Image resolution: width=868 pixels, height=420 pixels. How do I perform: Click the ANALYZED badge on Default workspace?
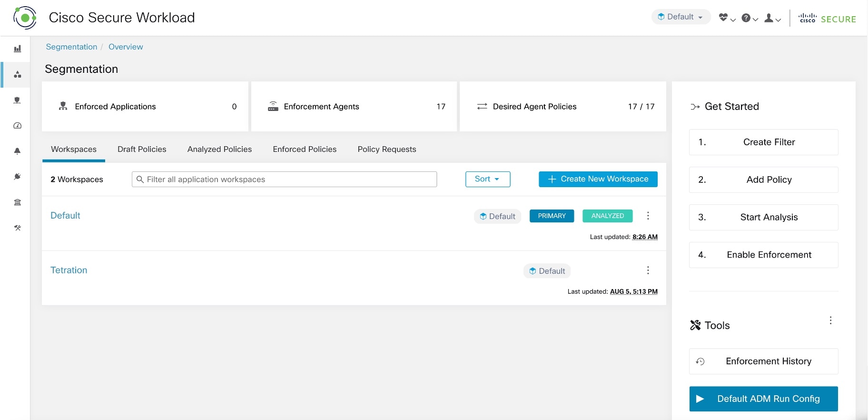(608, 216)
